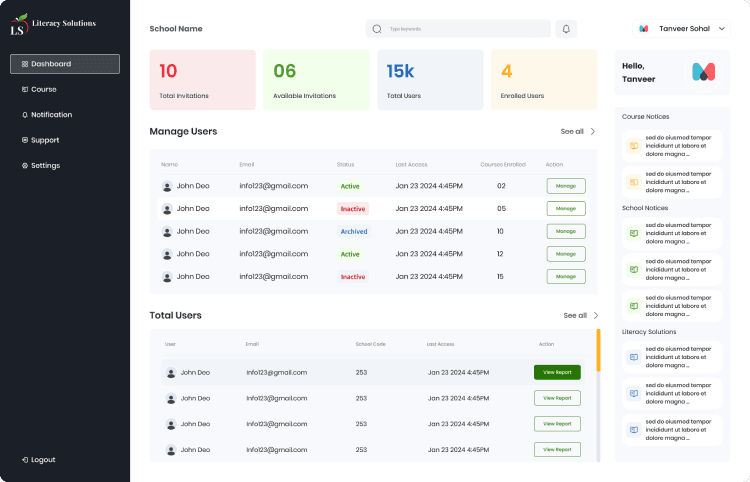Click the search magnifier icon
750x482 pixels.
(377, 29)
